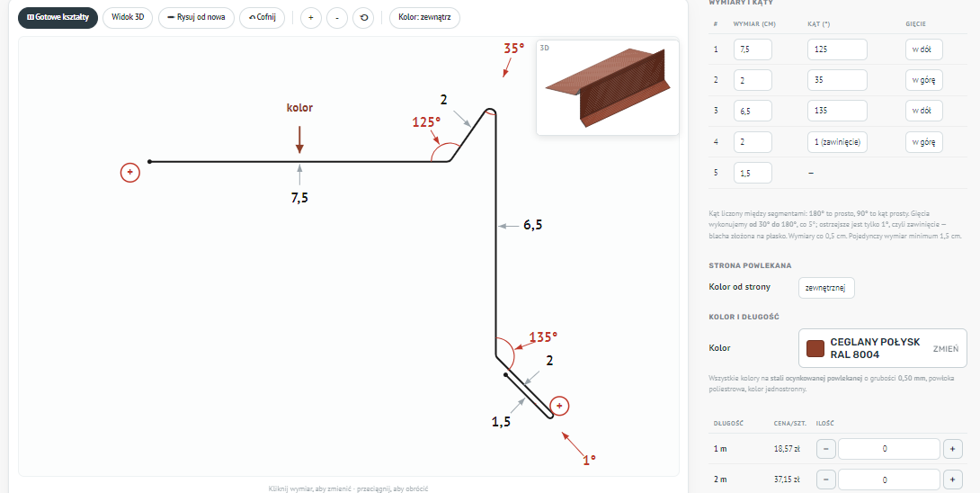This screenshot has width=980, height=493.
Task: Select the 1,5 dimension label on the drawing
Action: tap(502, 422)
